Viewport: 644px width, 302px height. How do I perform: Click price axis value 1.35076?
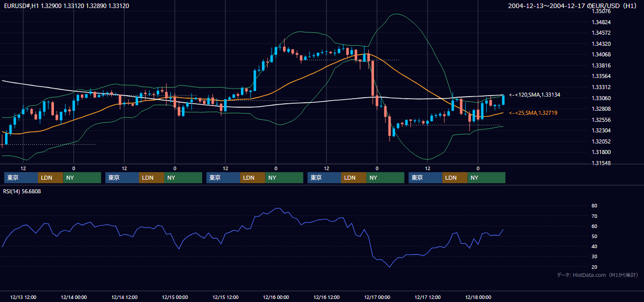(601, 11)
